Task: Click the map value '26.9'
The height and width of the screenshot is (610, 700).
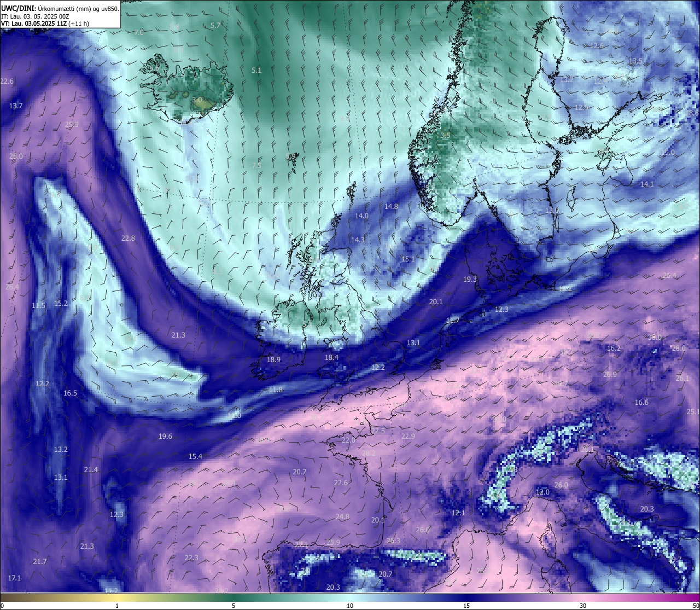Action: (610, 375)
